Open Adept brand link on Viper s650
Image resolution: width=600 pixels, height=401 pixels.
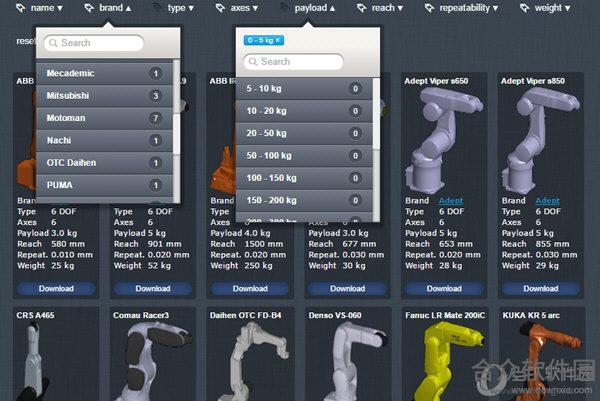pyautogui.click(x=451, y=200)
